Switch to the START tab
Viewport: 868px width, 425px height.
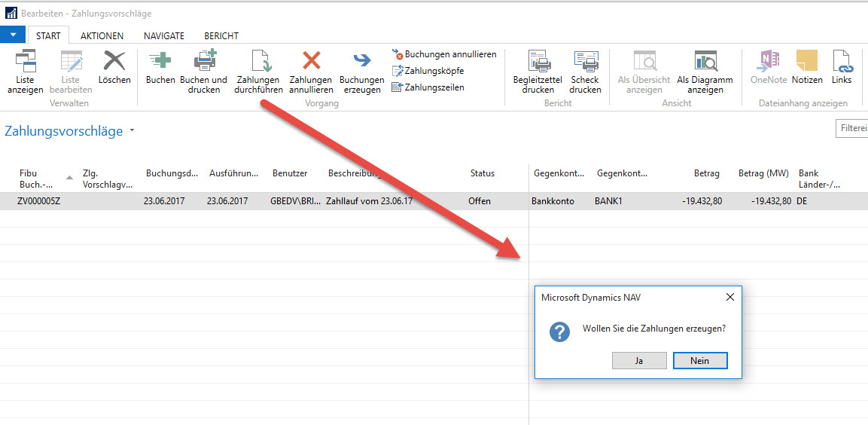48,35
